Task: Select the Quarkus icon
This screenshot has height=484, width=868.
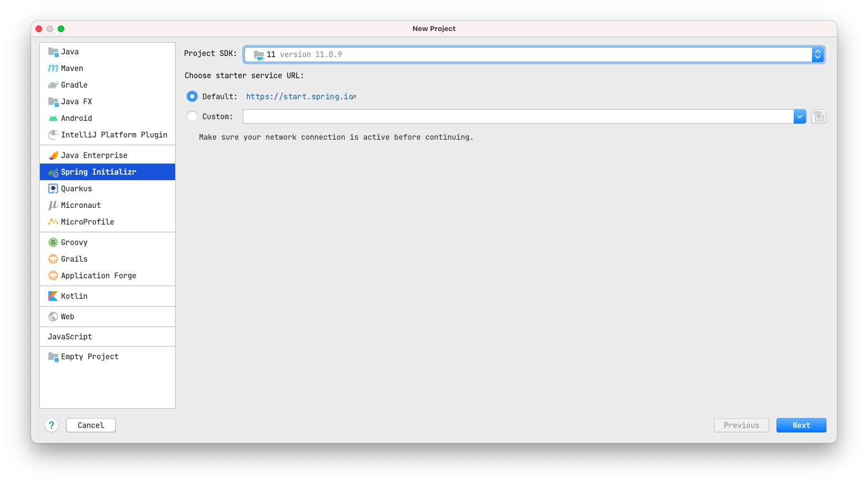Action: coord(53,188)
